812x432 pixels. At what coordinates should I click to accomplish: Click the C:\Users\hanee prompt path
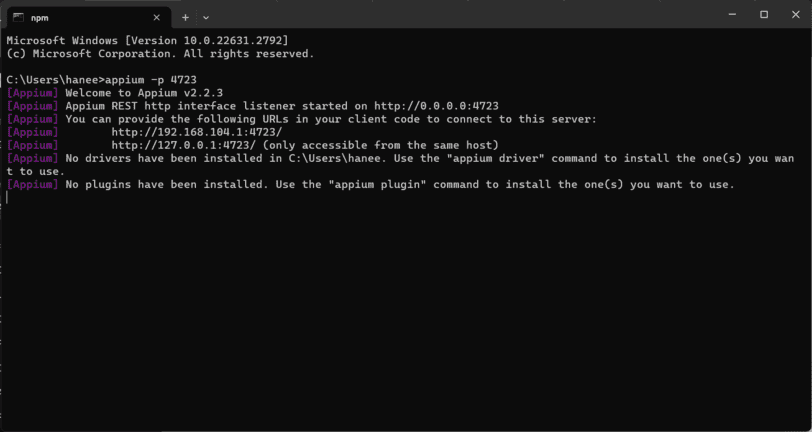click(x=53, y=80)
